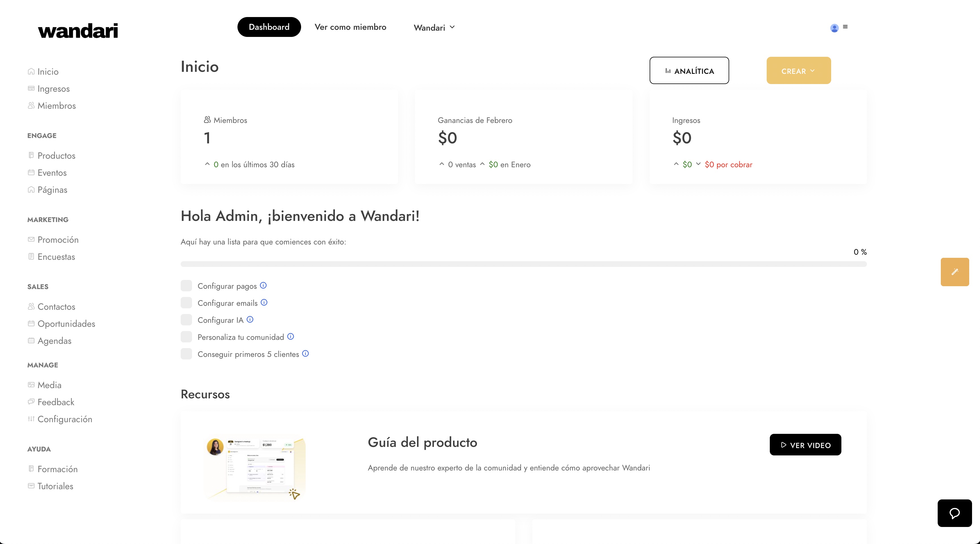The height and width of the screenshot is (544, 980).
Task: Click info icon next to Configurar IA
Action: point(250,320)
